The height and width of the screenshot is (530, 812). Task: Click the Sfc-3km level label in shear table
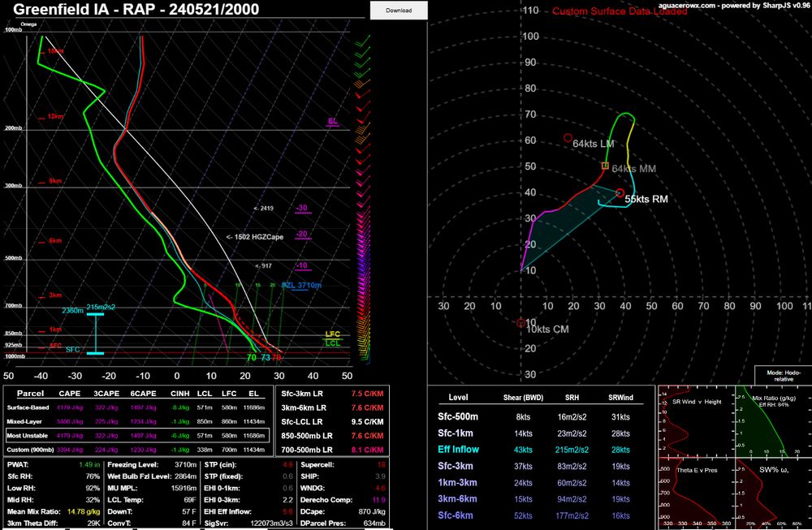[456, 466]
